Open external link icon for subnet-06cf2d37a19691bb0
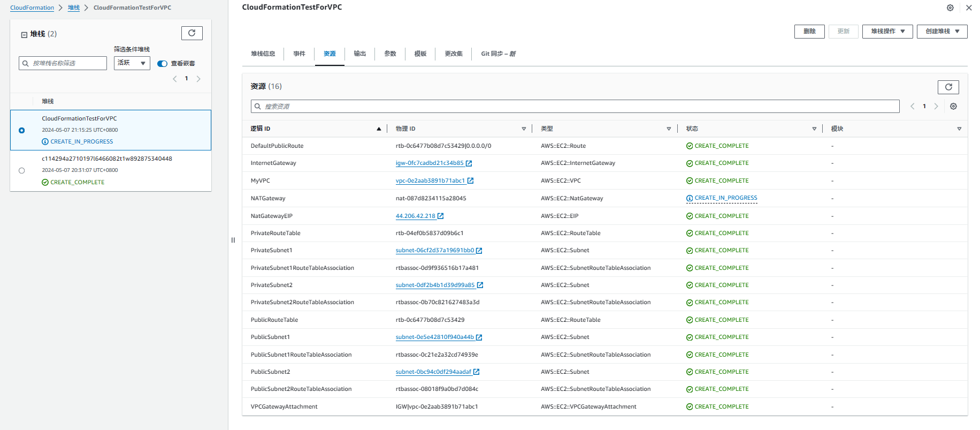980x430 pixels. [x=479, y=251]
